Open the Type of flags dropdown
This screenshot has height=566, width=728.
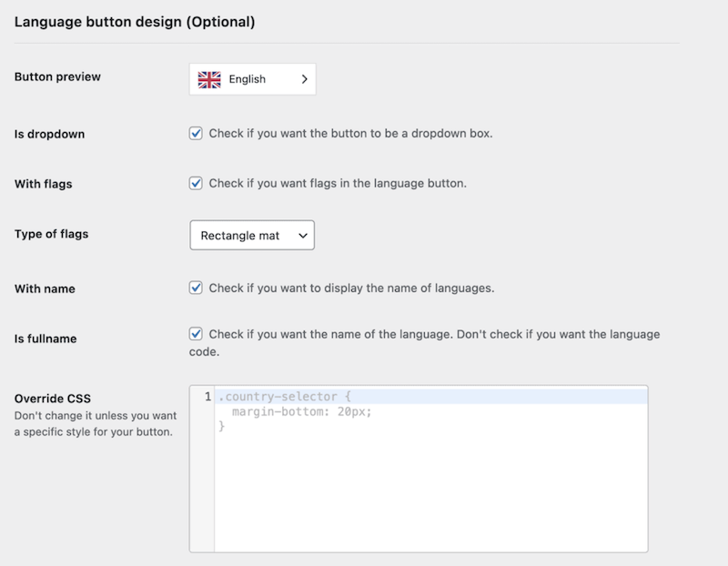(x=252, y=235)
